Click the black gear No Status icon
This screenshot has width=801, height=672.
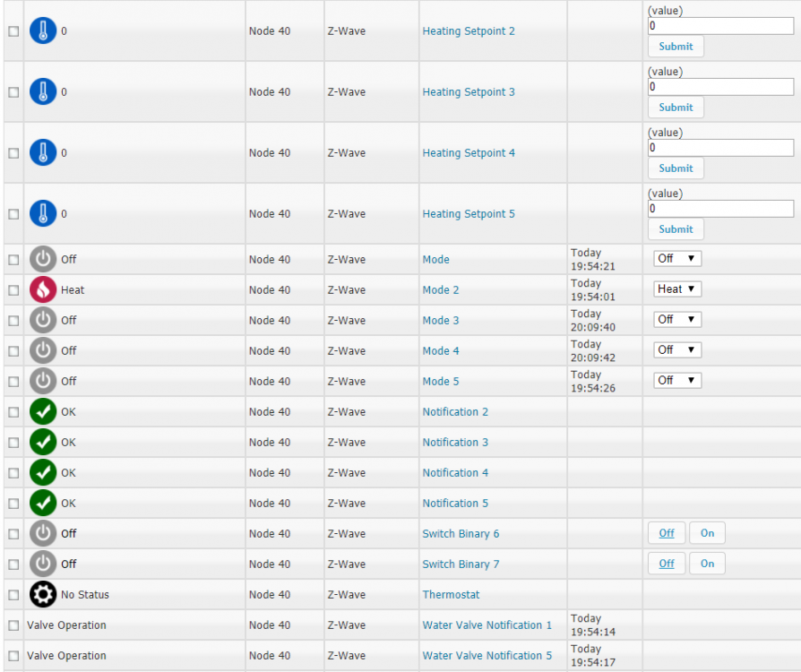tap(43, 595)
